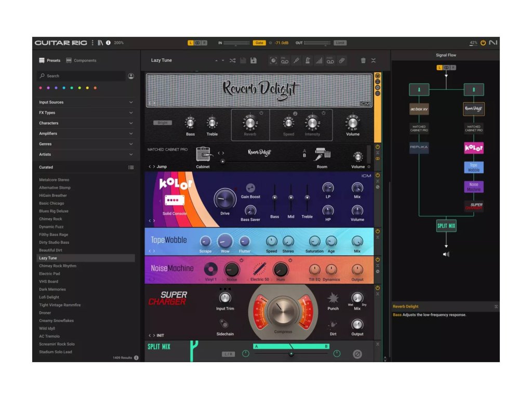Screen dimensions: 532x399
Task: Click the shuffle preset icon
Action: [232, 60]
